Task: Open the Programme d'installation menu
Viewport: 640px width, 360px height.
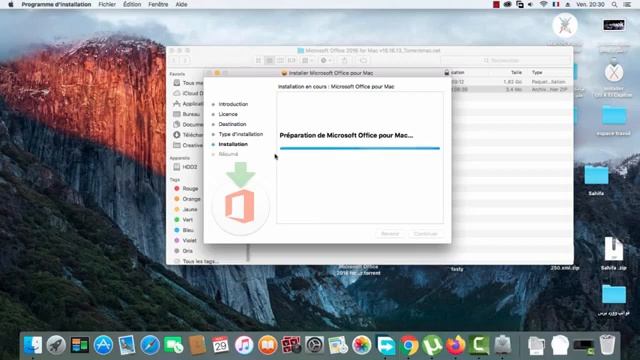Action: (56, 4)
